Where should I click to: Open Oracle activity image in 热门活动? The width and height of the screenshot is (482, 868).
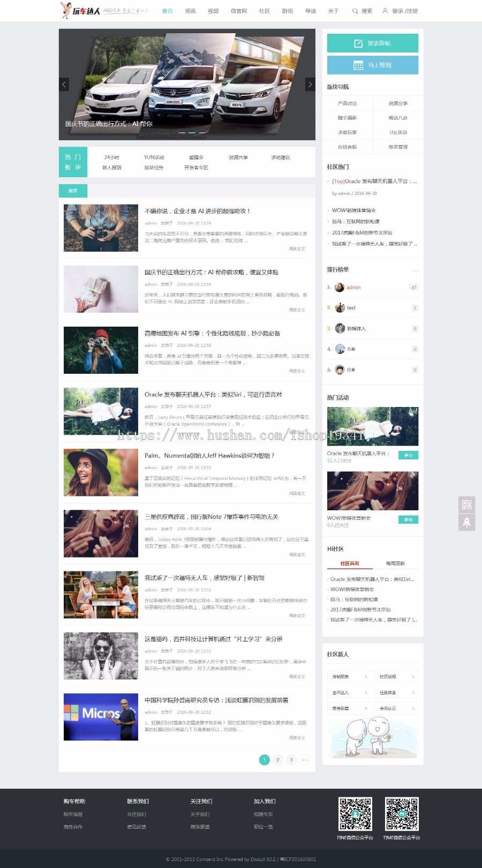[373, 426]
